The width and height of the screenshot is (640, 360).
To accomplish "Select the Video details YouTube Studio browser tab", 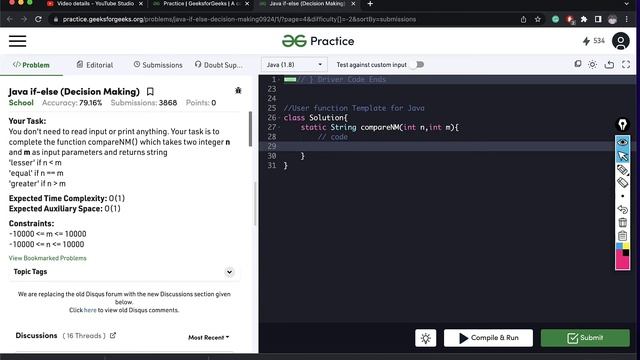I will 94,4.
